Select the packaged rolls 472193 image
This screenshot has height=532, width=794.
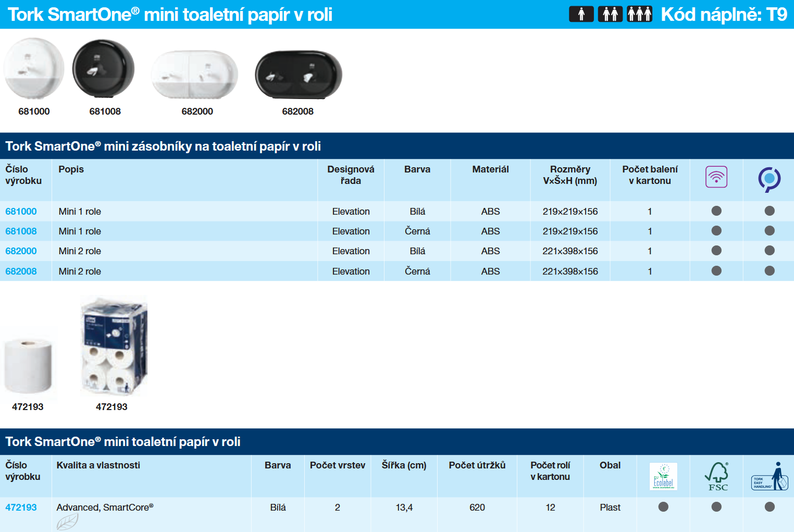pos(114,346)
